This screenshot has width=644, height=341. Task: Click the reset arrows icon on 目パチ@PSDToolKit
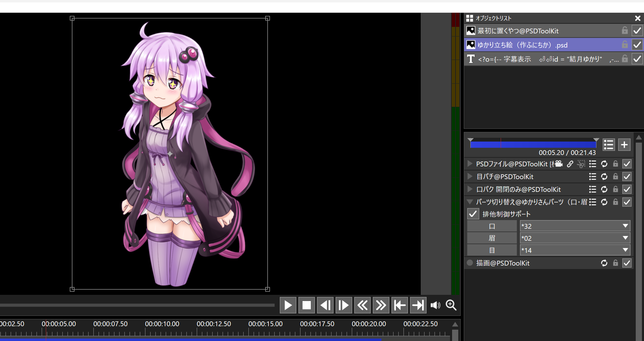coord(604,177)
